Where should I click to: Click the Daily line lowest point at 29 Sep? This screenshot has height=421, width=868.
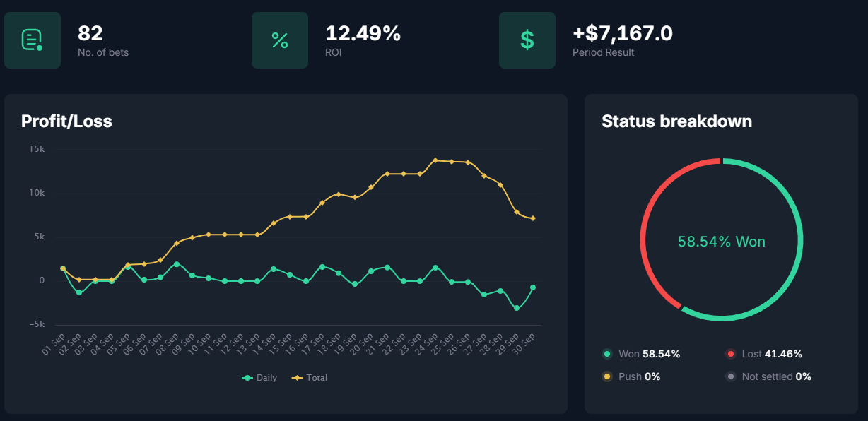pyautogui.click(x=517, y=308)
